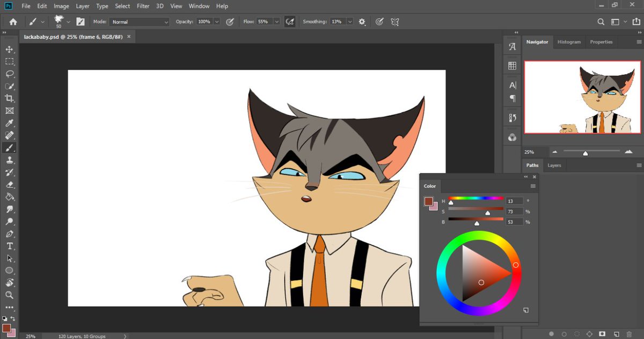Open the File menu
644x339 pixels.
click(x=26, y=6)
